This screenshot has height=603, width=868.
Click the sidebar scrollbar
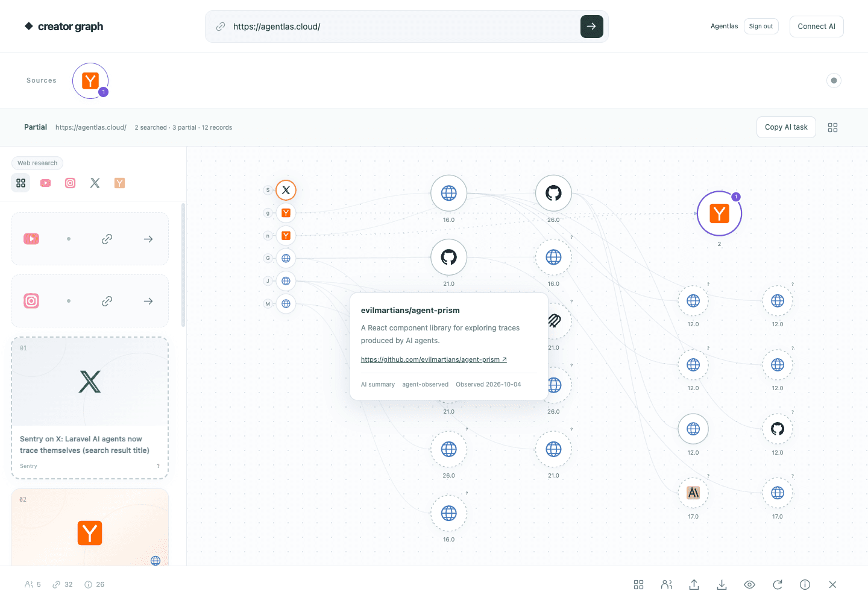(183, 265)
